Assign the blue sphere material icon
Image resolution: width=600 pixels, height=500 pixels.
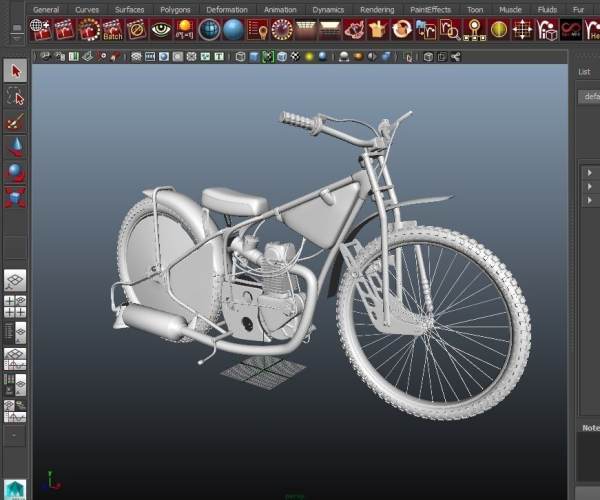pyautogui.click(x=233, y=30)
